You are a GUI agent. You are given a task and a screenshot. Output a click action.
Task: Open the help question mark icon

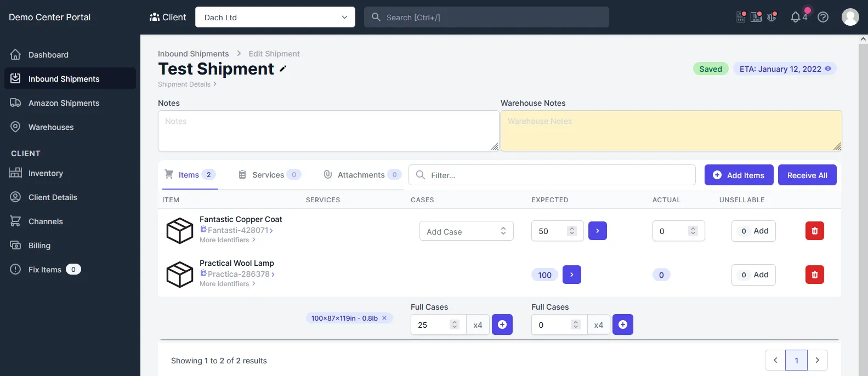point(823,17)
